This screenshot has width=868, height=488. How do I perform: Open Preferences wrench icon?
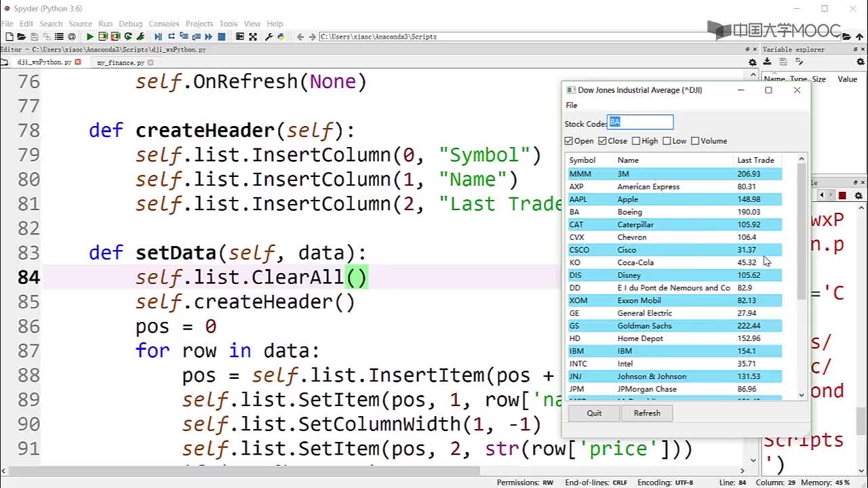point(268,37)
